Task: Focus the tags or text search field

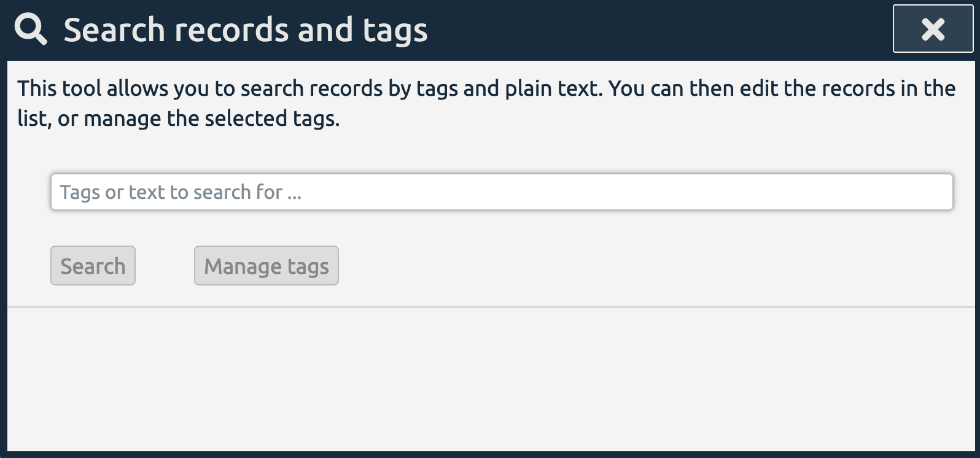Action: [x=502, y=192]
